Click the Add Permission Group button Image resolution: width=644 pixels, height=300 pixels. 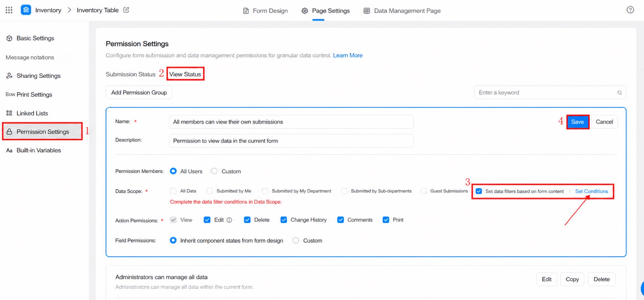(x=139, y=93)
